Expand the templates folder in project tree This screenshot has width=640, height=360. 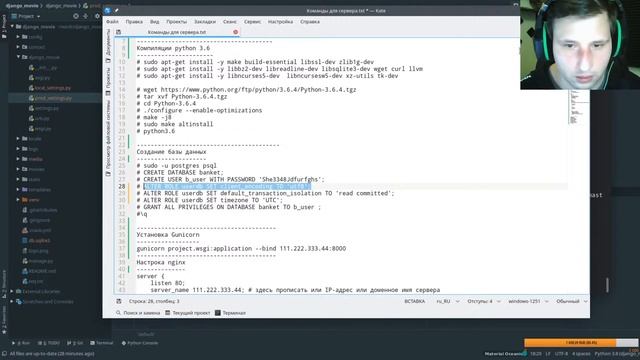18,190
